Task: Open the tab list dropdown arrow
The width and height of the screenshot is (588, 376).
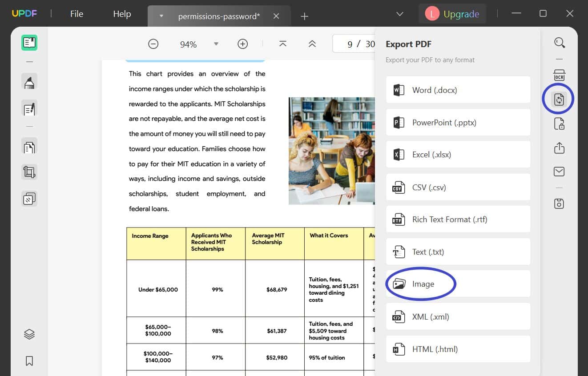Action: [x=161, y=16]
